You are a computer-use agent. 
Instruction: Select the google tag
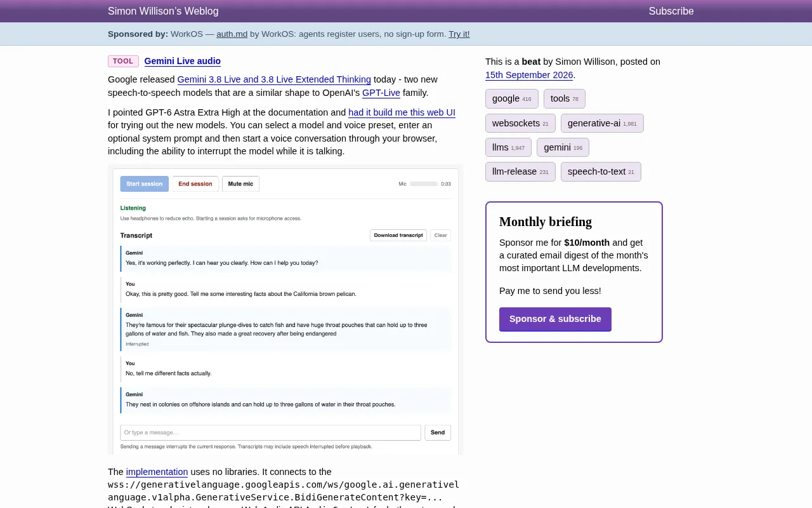click(x=512, y=98)
